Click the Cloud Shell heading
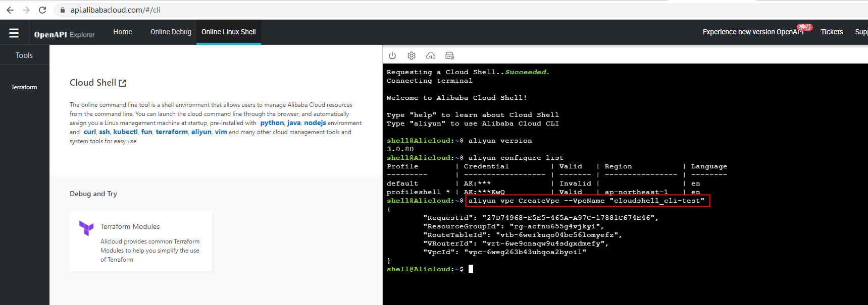The image size is (868, 305). tap(93, 83)
